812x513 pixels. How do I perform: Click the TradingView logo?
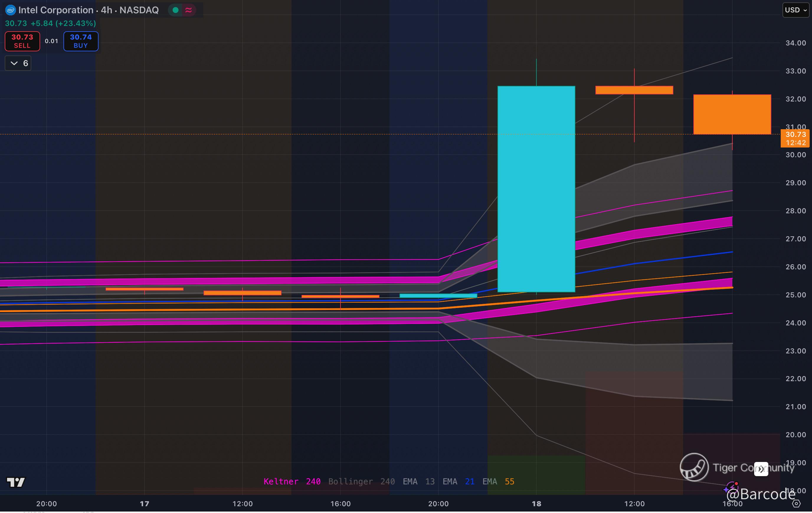pos(16,482)
